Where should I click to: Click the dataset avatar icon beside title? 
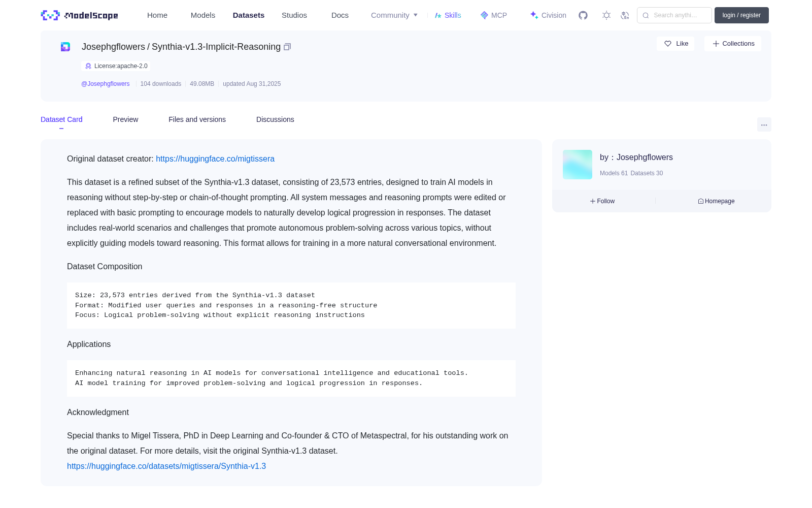click(65, 47)
